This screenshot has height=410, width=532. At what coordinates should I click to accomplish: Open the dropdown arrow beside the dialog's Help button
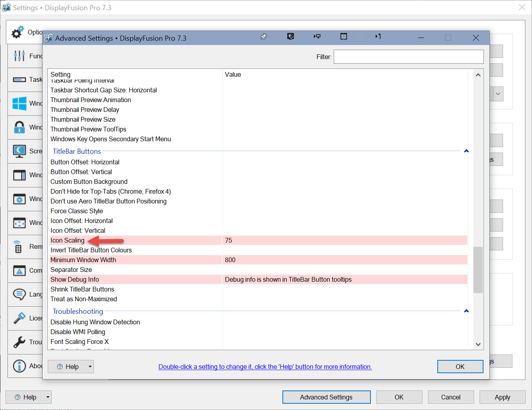pyautogui.click(x=90, y=367)
